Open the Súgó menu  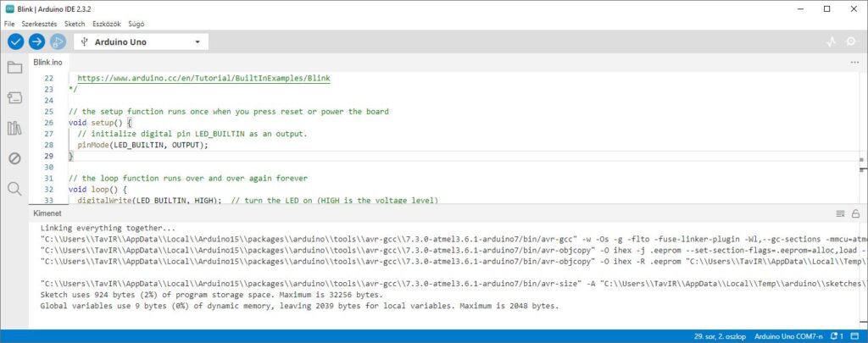(x=136, y=24)
